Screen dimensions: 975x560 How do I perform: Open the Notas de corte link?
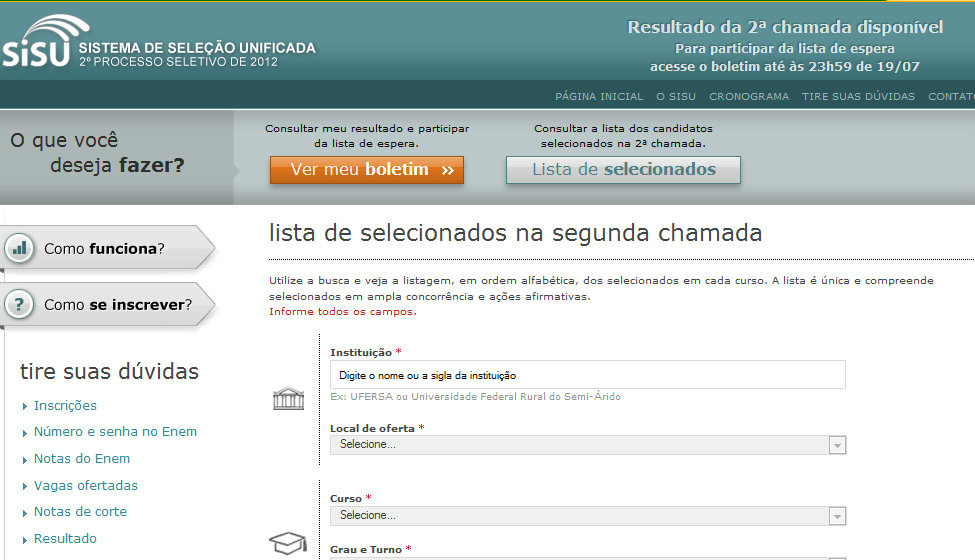click(x=80, y=512)
